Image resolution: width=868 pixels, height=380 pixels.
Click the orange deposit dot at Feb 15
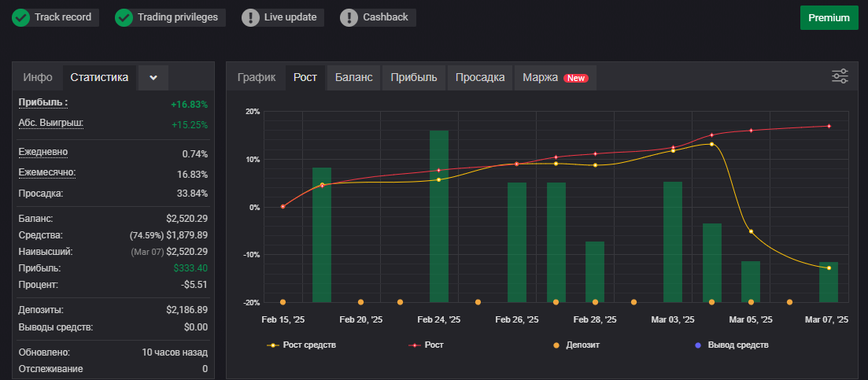[283, 302]
